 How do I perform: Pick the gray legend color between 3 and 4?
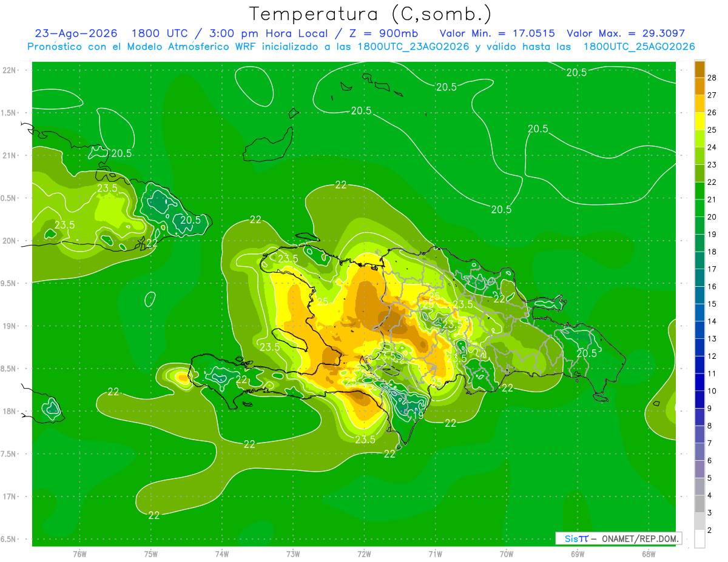pos(699,504)
